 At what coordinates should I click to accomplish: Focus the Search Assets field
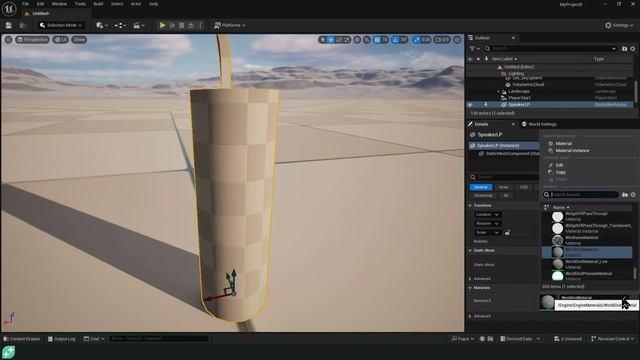pyautogui.click(x=581, y=195)
